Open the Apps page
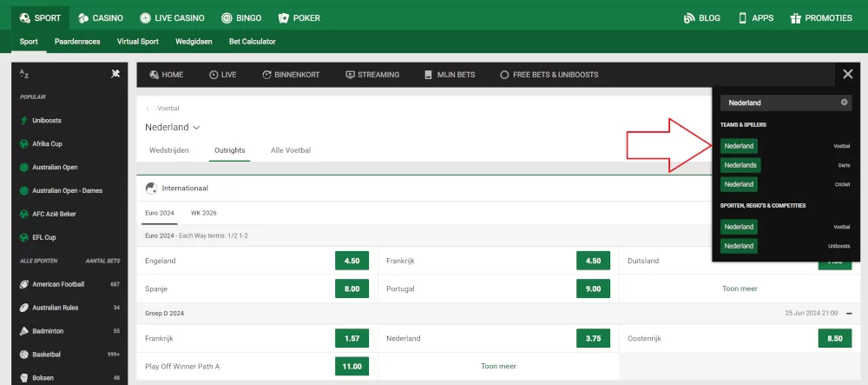 click(756, 17)
